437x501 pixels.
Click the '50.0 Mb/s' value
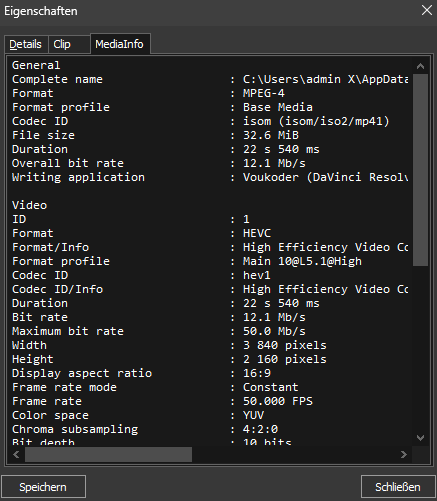coord(274,331)
